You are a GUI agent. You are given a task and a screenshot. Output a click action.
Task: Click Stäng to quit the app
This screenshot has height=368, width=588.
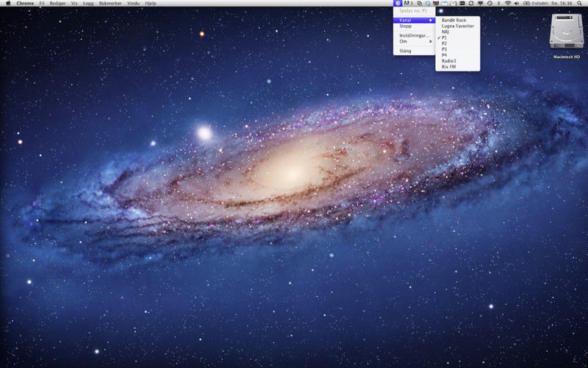pos(414,51)
